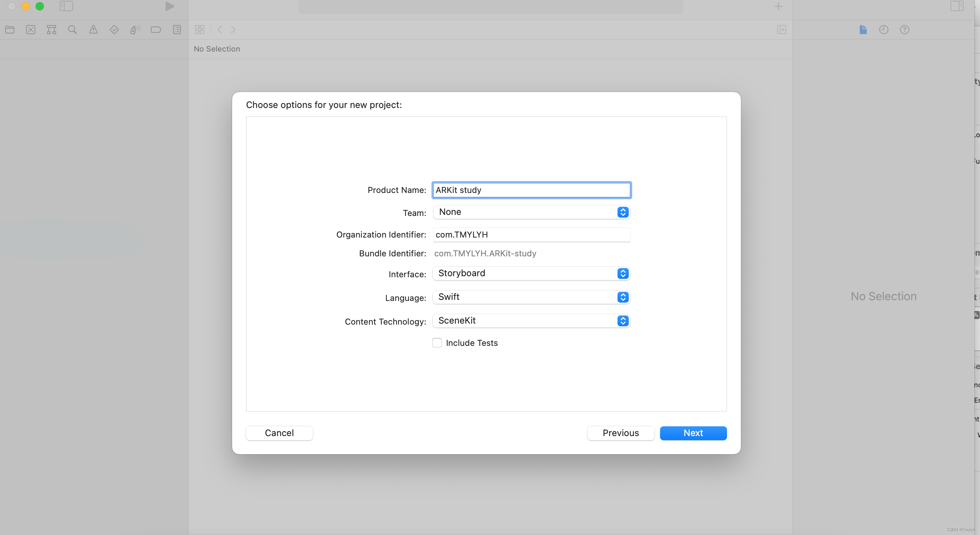The image size is (980, 535).
Task: Toggle the left navigator sidebar
Action: pyautogui.click(x=66, y=6)
